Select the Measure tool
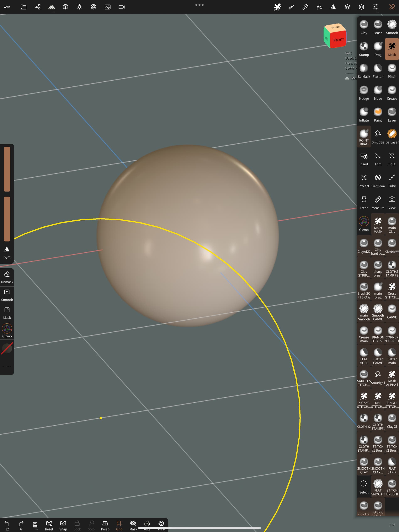 pos(378,202)
